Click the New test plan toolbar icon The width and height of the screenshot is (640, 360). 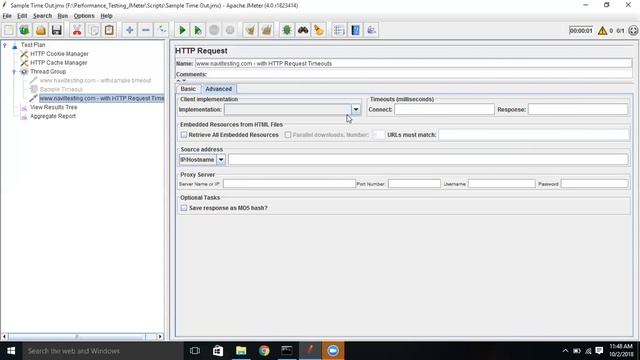tap(9, 30)
